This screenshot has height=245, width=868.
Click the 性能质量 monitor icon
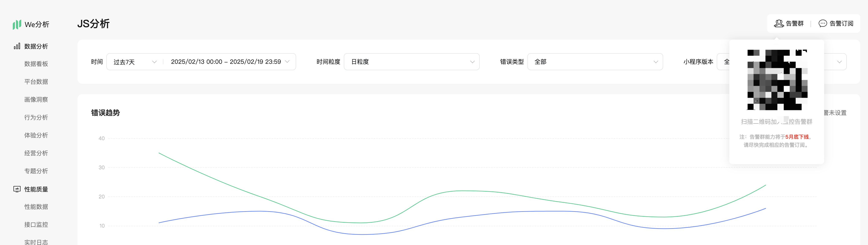tap(17, 189)
